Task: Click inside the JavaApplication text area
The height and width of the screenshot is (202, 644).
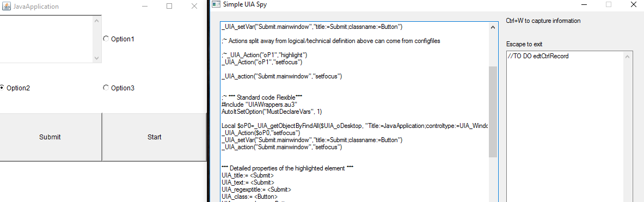Action: [x=46, y=39]
